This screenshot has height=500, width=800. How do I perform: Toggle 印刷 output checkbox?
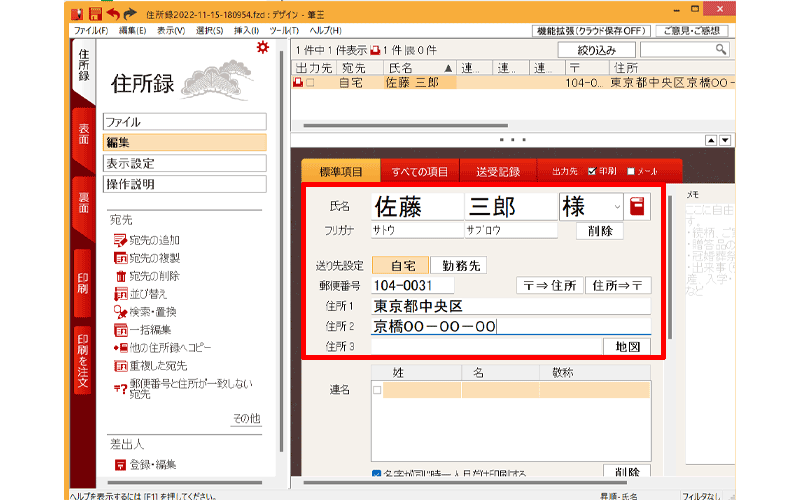(592, 171)
